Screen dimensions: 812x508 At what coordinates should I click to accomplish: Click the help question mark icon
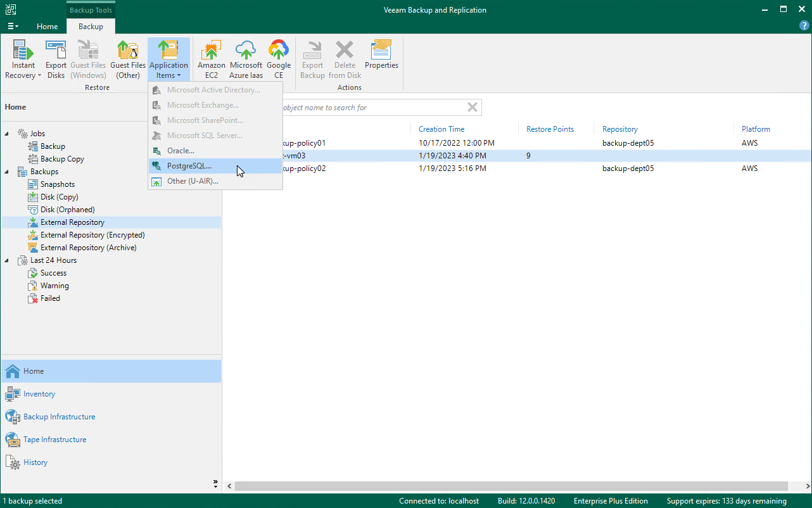tap(804, 26)
